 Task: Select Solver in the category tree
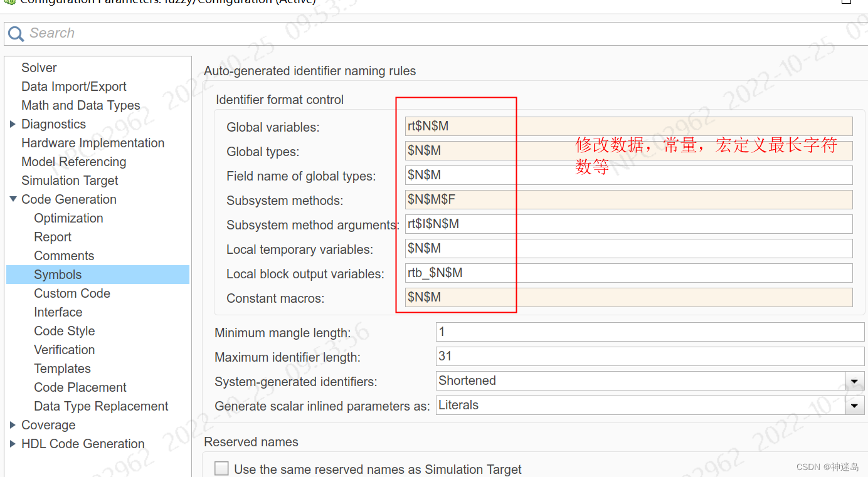(39, 68)
